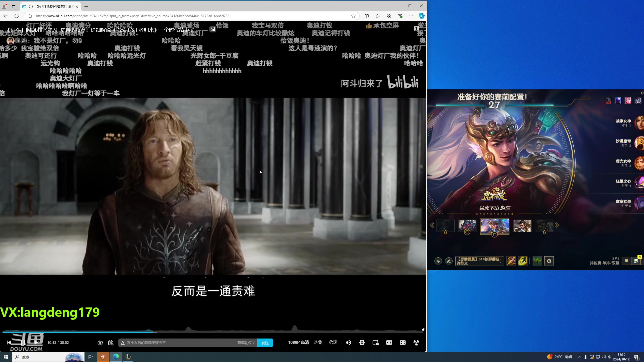The image size is (644, 362).
Task: Open Task View on taskbar
Action: (91, 357)
